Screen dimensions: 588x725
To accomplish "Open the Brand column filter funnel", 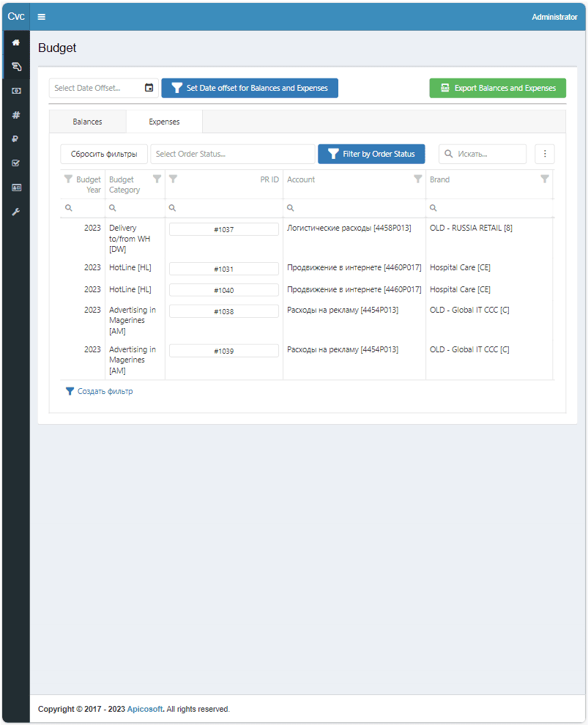I will [544, 179].
